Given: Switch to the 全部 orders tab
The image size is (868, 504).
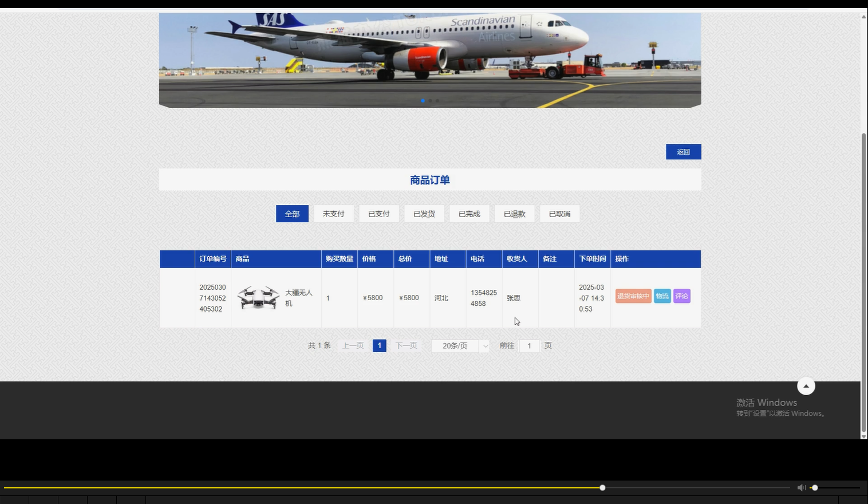Looking at the screenshot, I should tap(292, 214).
